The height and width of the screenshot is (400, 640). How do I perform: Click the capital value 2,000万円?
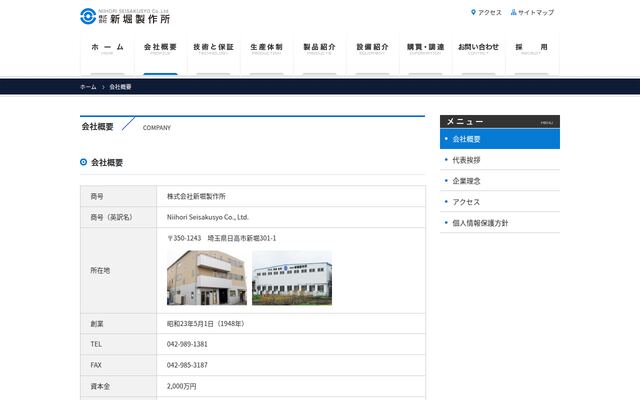182,386
